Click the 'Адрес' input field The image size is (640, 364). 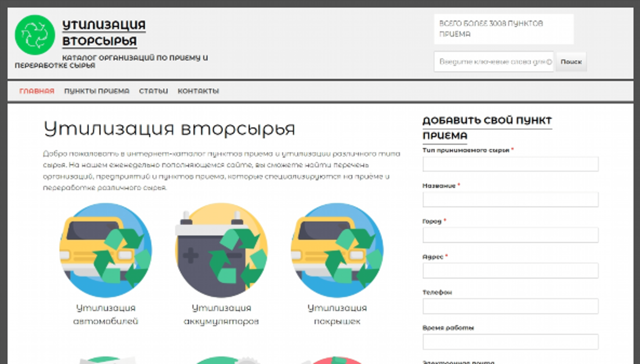[510, 270]
